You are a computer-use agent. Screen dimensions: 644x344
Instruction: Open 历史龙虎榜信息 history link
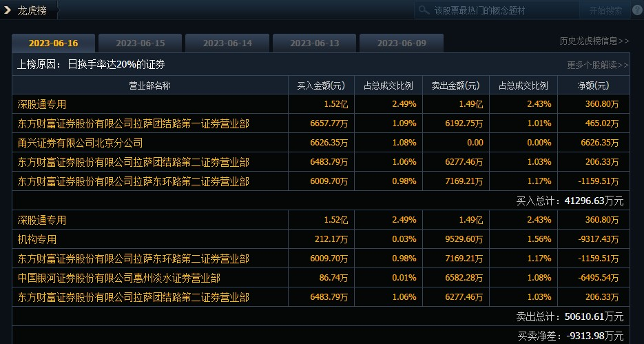(x=594, y=41)
